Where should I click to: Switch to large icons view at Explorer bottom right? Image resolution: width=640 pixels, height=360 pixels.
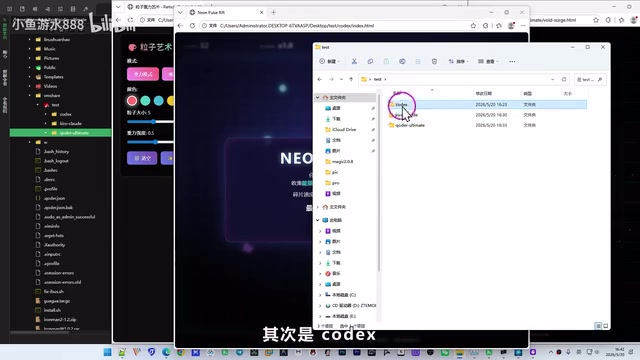605,326
